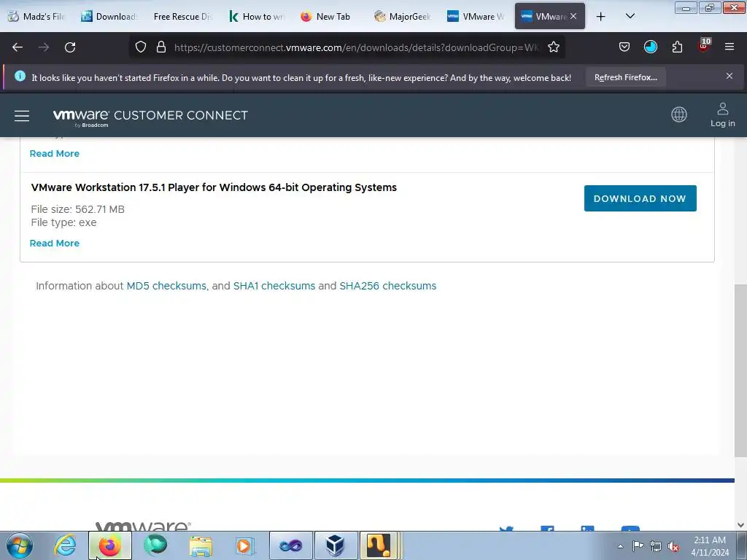This screenshot has height=560, width=747.
Task: Close the active VMware tab
Action: click(x=573, y=16)
